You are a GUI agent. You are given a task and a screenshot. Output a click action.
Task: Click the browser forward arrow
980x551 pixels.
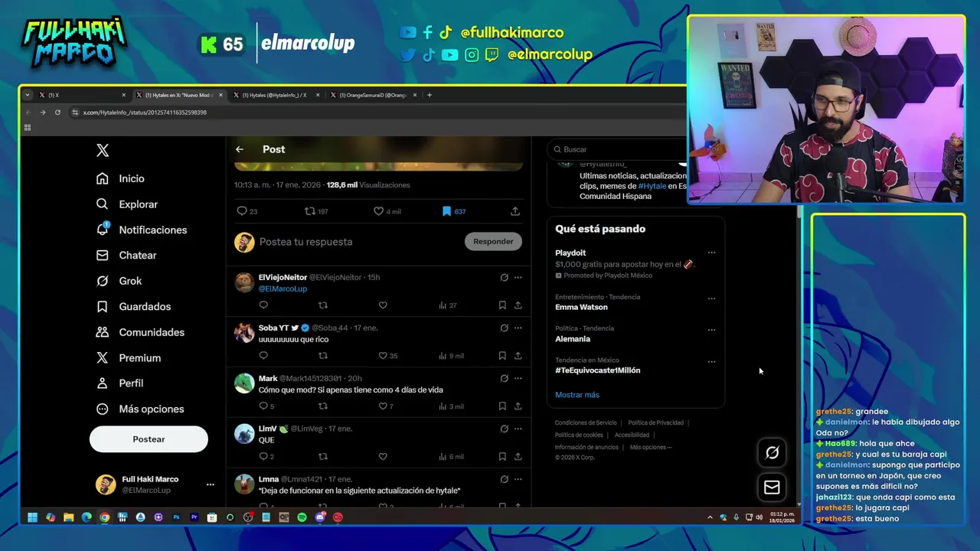(43, 112)
